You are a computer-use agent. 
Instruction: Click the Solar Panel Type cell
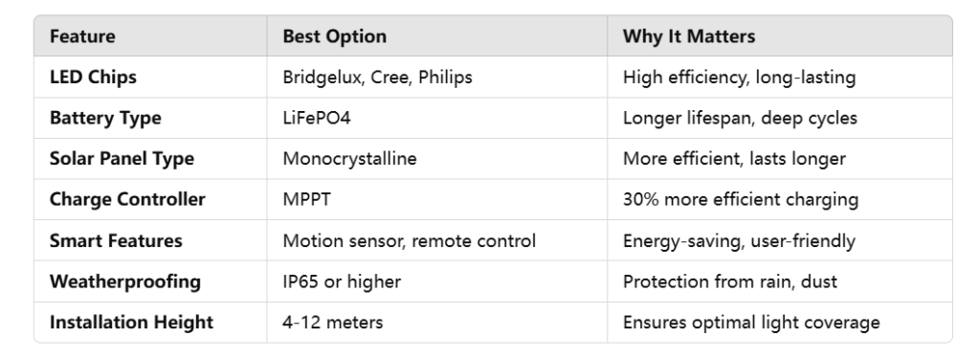point(122,159)
